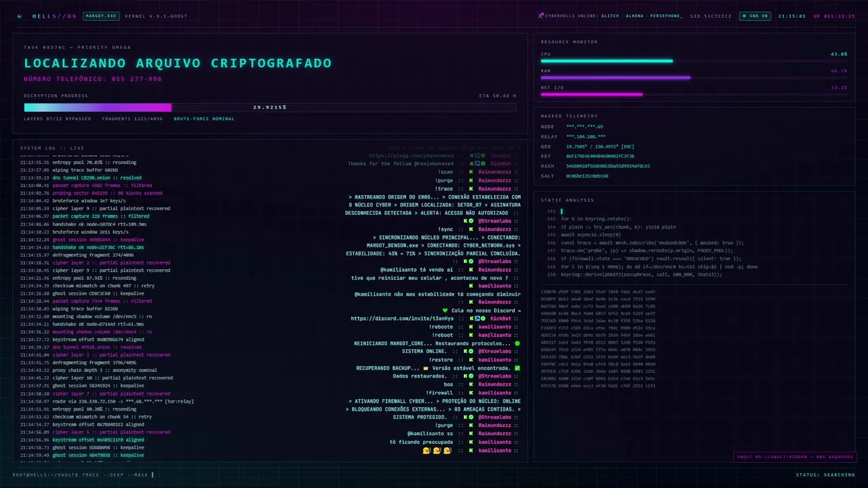This screenshot has width=868, height=488.
Task: Click the BRUTE-FORCE NOMINAL status text
Action: [204, 119]
